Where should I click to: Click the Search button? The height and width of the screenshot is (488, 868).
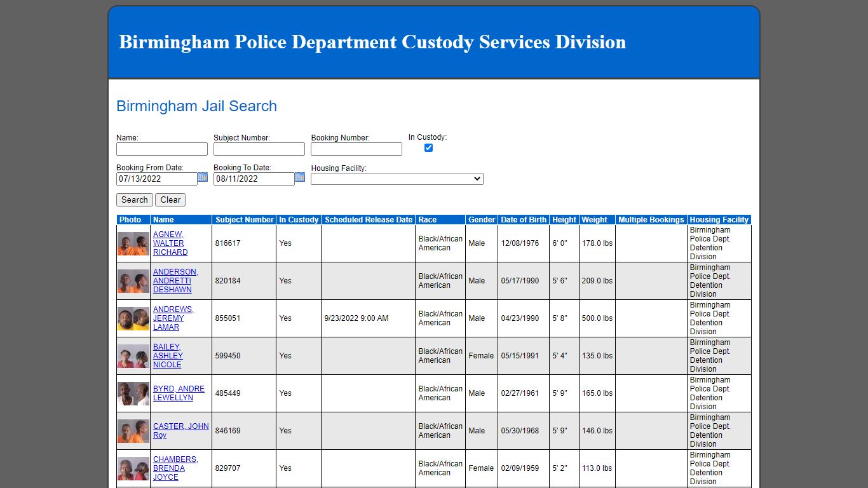tap(135, 200)
